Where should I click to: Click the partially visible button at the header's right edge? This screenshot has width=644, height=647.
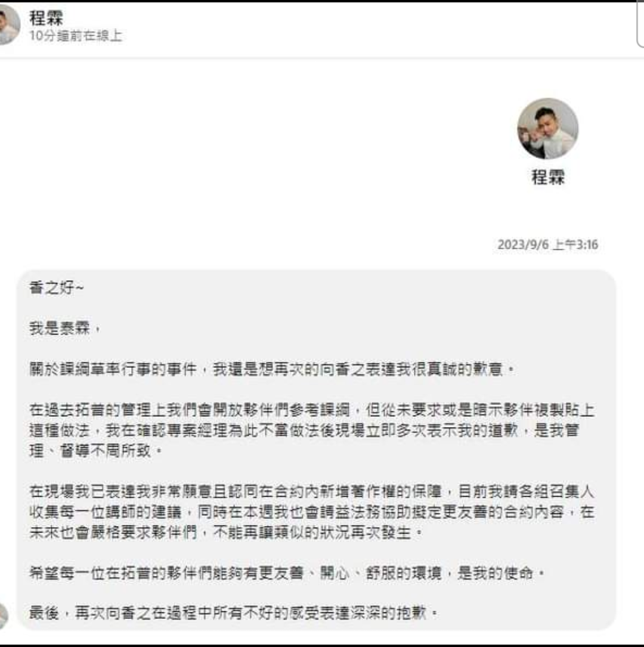tap(640, 25)
